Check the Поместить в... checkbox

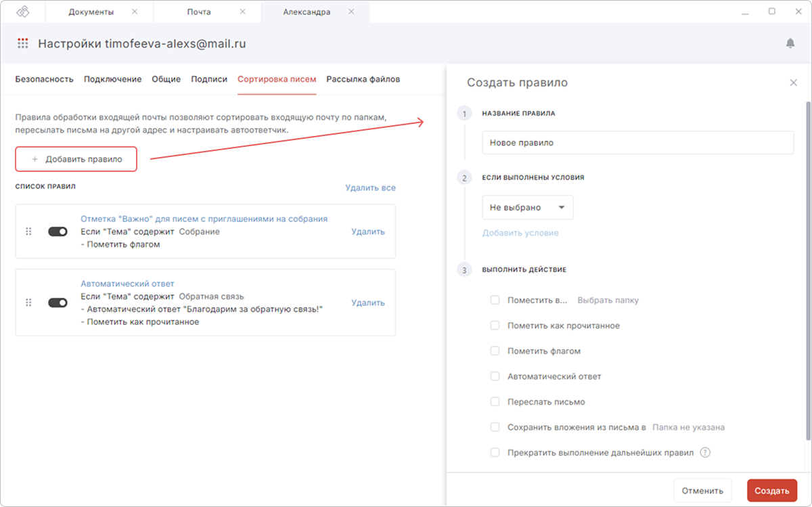point(495,300)
